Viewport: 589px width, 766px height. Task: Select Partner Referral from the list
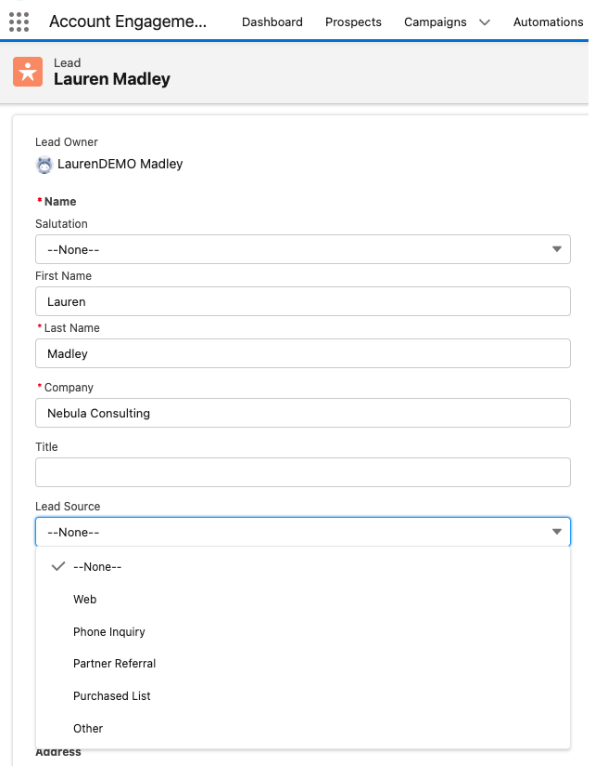[303, 663]
